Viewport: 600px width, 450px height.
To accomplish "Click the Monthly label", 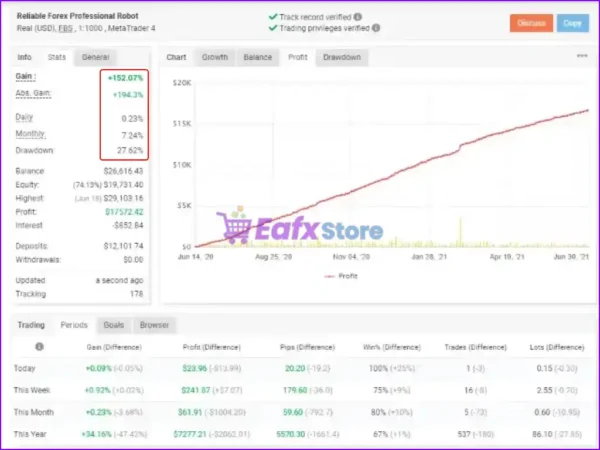I will coord(31,134).
